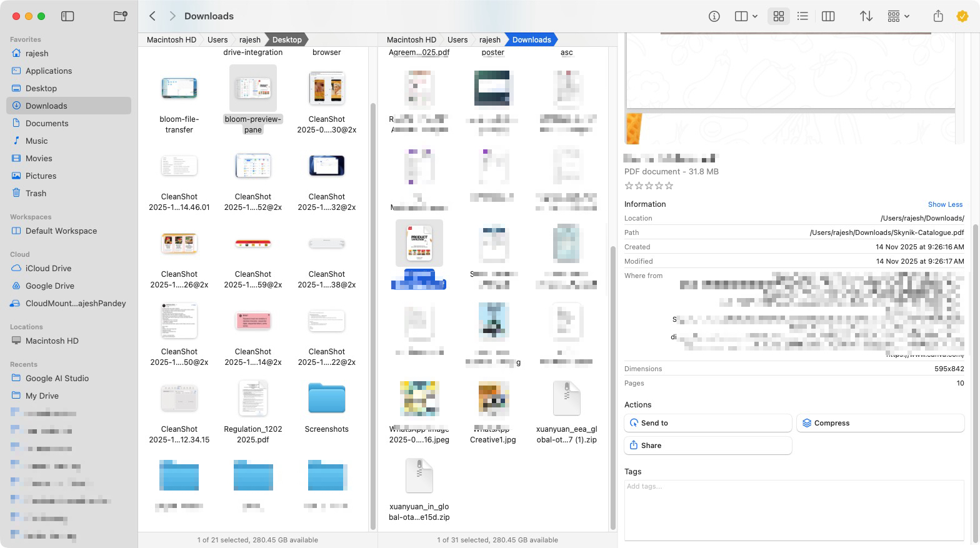This screenshot has height=548, width=980.
Task: Click the info circle icon in toolbar
Action: pos(714,16)
